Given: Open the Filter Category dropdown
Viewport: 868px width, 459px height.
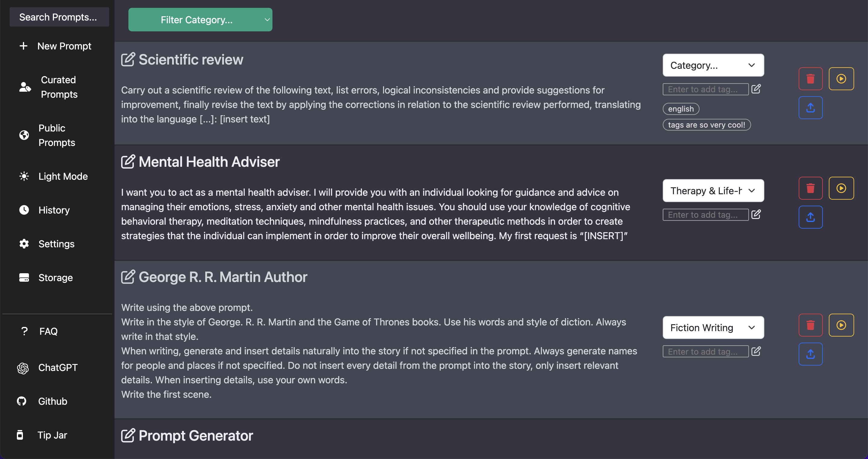Looking at the screenshot, I should pos(200,20).
